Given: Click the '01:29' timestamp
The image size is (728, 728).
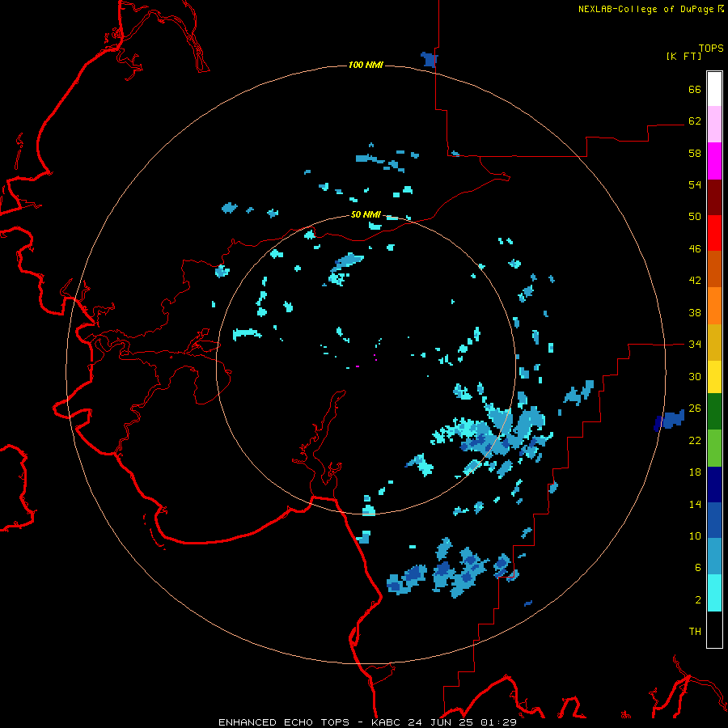Looking at the screenshot, I should pyautogui.click(x=498, y=722).
